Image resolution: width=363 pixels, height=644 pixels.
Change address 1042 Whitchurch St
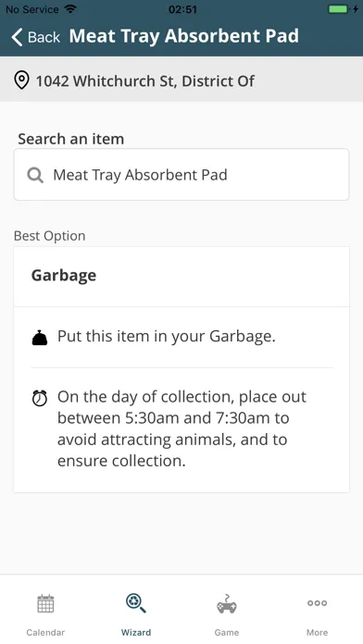point(181,80)
